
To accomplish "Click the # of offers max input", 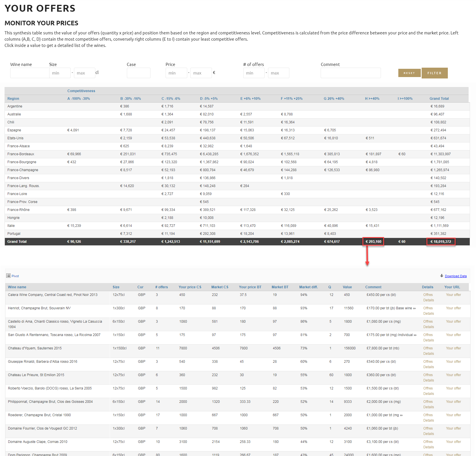I will pos(279,73).
